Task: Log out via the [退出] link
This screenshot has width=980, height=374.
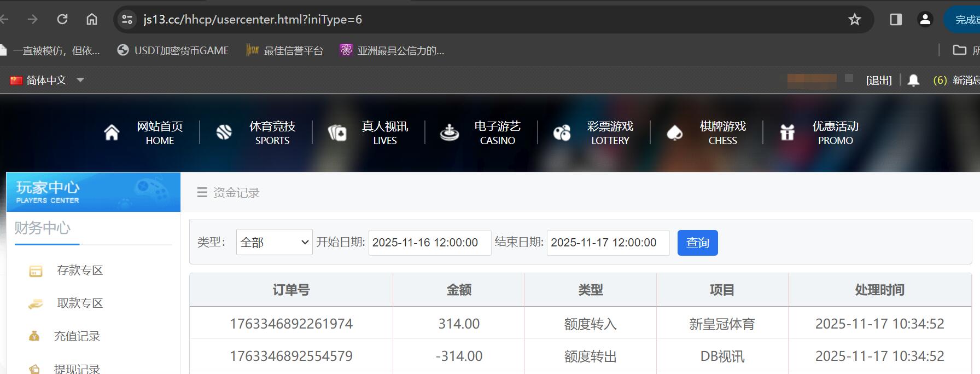Action: (879, 80)
